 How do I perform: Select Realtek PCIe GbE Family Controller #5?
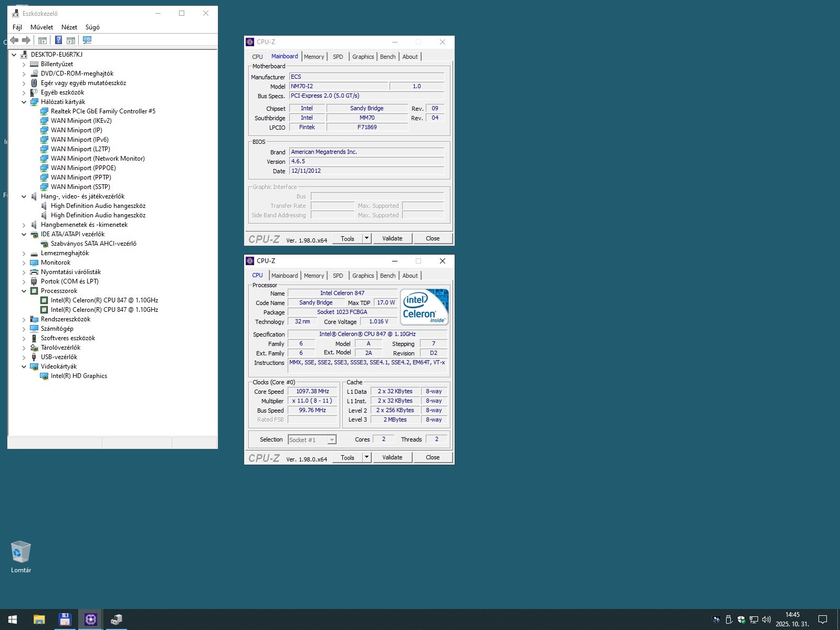(x=103, y=111)
